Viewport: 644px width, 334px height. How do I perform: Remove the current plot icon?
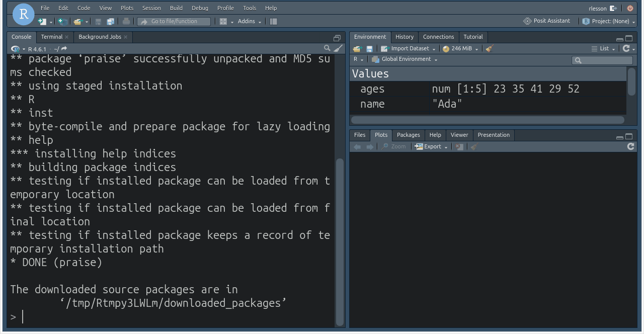pos(459,147)
